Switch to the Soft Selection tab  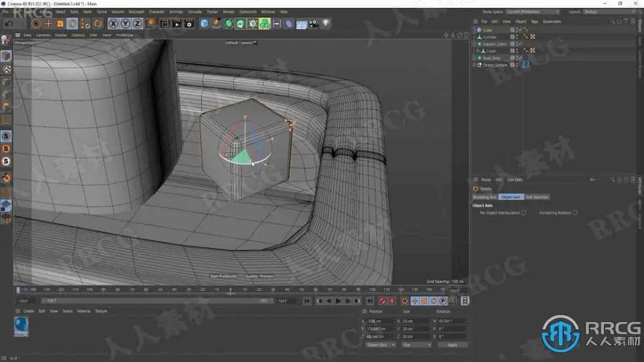pos(537,197)
